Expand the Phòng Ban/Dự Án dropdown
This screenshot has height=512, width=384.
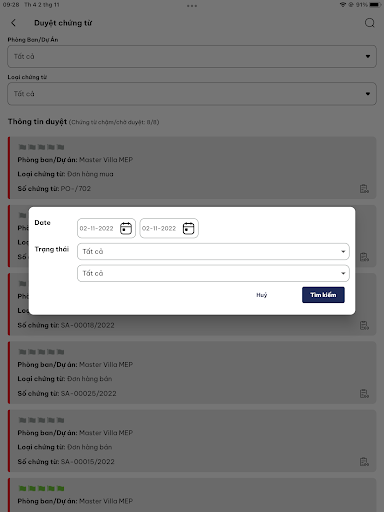coord(192,56)
